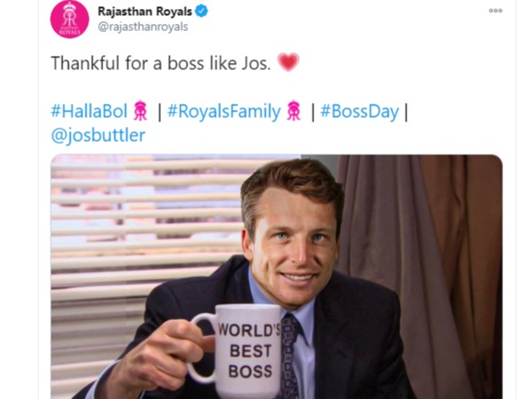
Task: Open the #RoyalsFamily hashtag
Action: tap(224, 112)
